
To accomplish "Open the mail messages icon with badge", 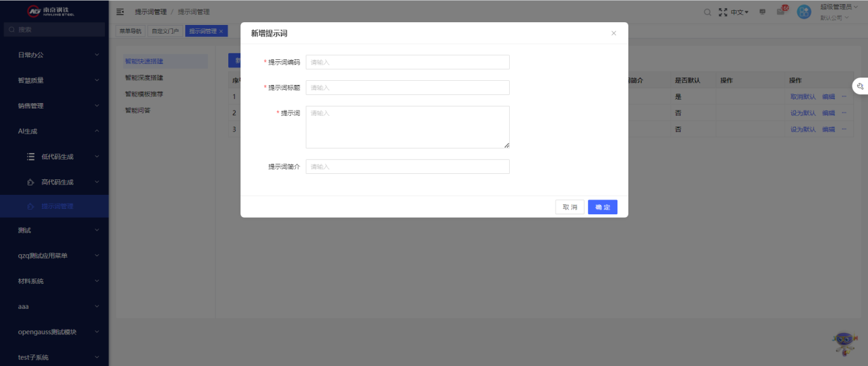I will coord(781,11).
